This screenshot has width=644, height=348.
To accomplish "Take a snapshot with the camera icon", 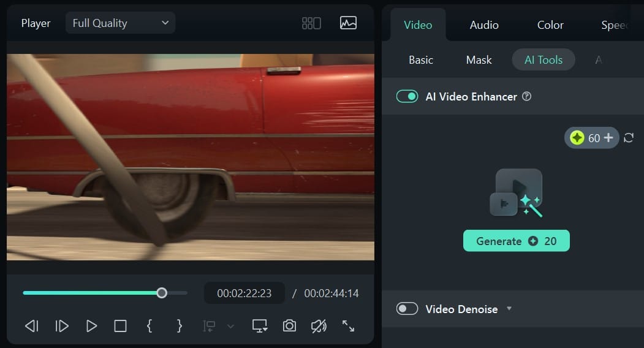I will (x=290, y=326).
